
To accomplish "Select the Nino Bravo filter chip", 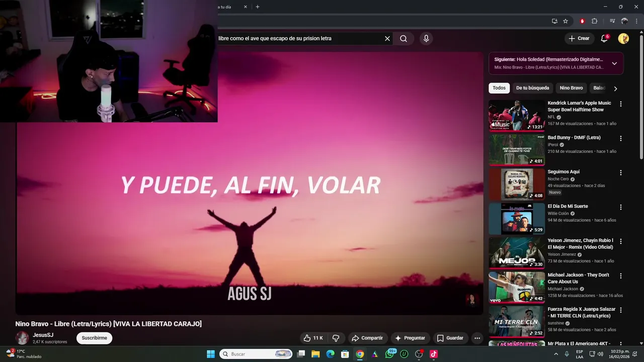I will coord(571,88).
